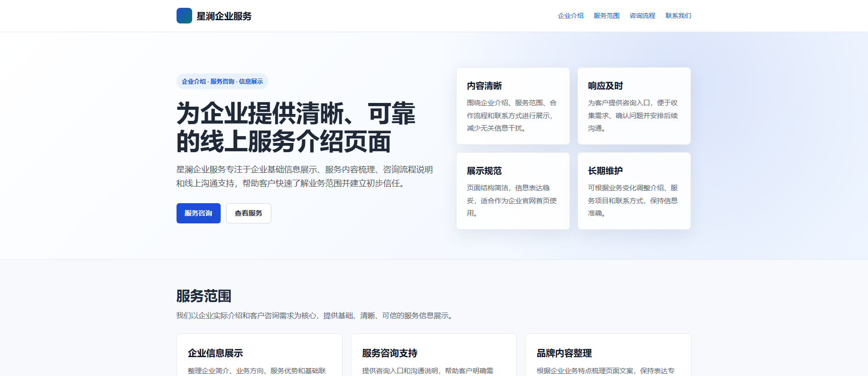Click the blue 服务咨询 button
Screen dimensions: 868x376
(199, 213)
